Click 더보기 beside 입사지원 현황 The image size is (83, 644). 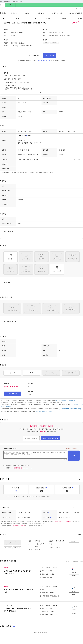click(x=80, y=479)
